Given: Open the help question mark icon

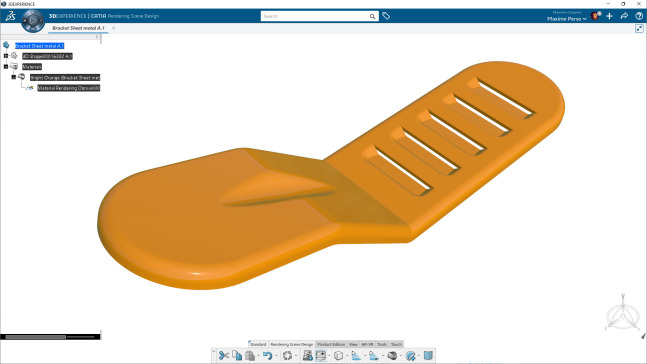Looking at the screenshot, I should 639,16.
